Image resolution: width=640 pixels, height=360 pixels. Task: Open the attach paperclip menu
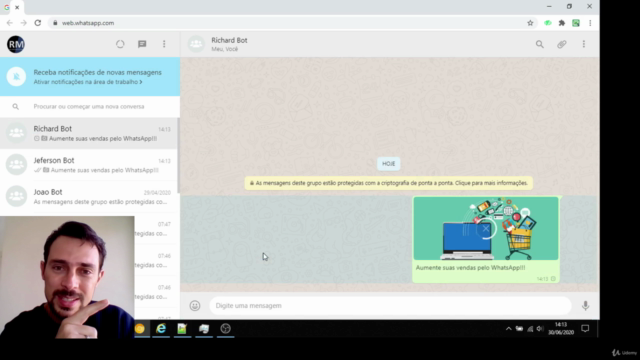[x=562, y=44]
